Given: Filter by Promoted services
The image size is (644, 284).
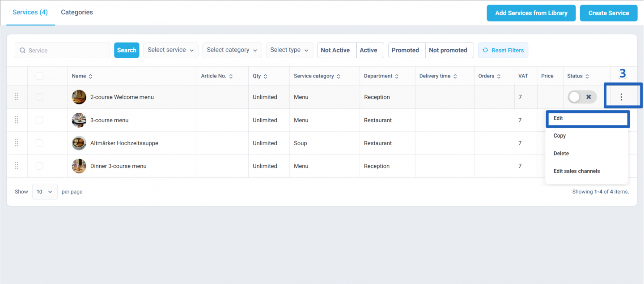Looking at the screenshot, I should point(407,50).
